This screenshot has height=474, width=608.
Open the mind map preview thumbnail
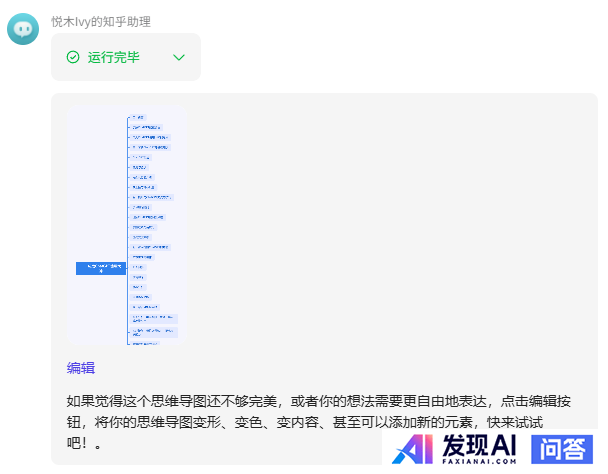click(127, 225)
